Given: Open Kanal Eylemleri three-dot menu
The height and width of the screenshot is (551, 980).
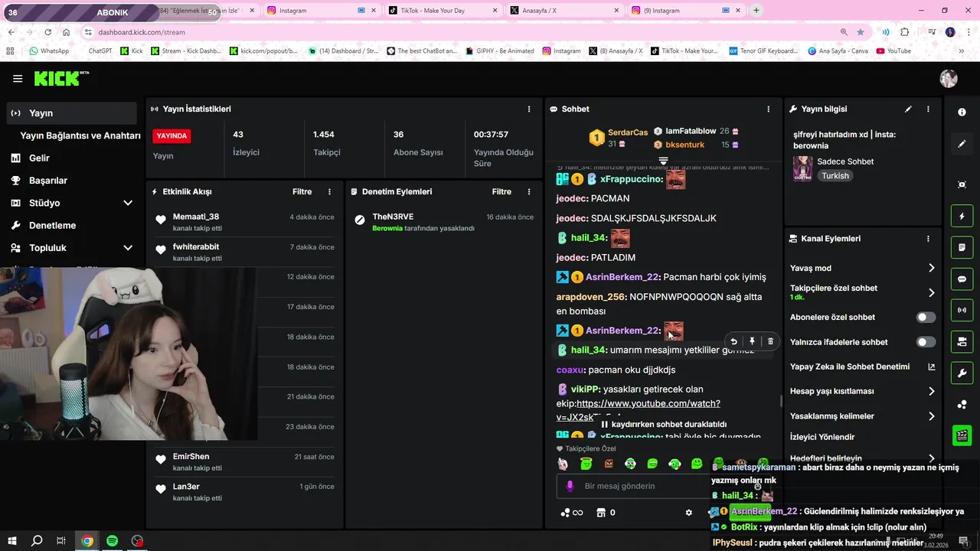Looking at the screenshot, I should pyautogui.click(x=928, y=239).
